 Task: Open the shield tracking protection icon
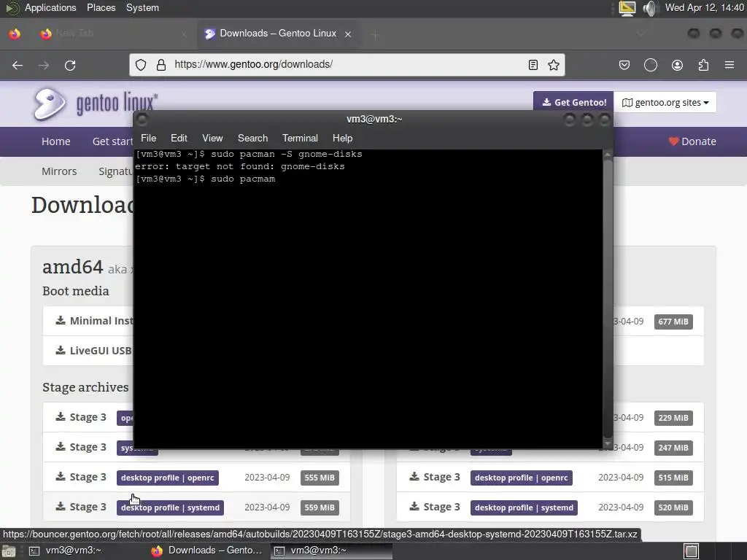coord(141,65)
